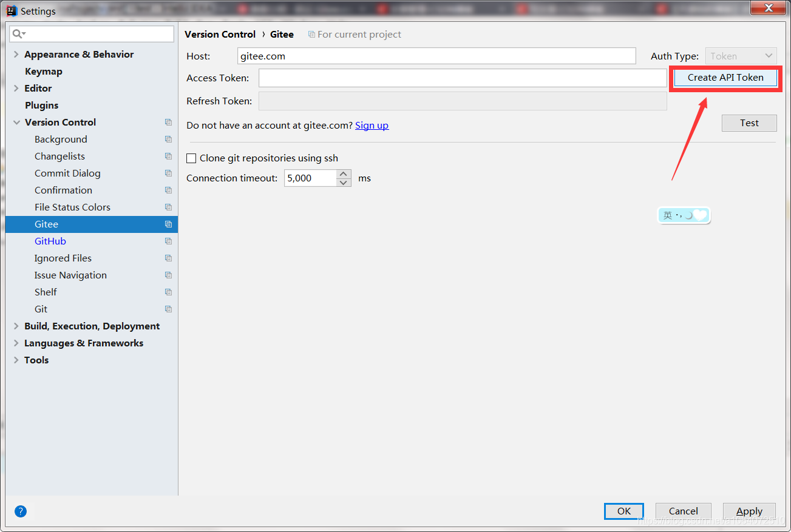
Task: Click project-level icon beside Version Control
Action: [168, 123]
